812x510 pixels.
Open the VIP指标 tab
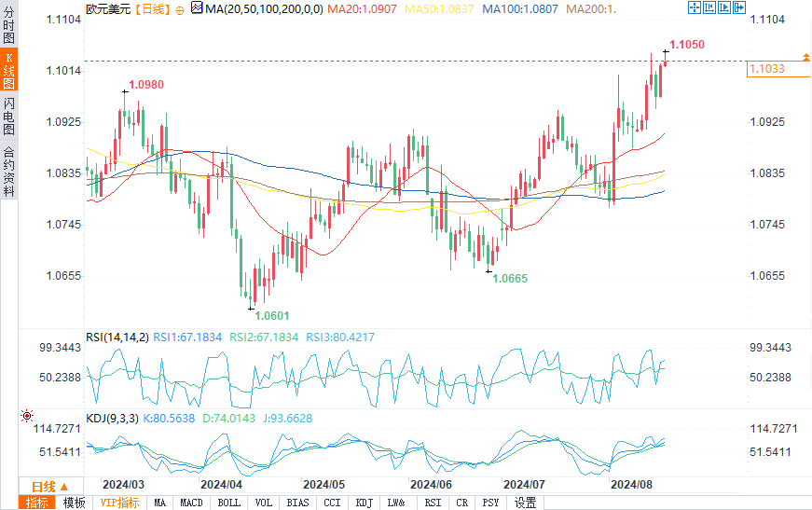click(119, 503)
